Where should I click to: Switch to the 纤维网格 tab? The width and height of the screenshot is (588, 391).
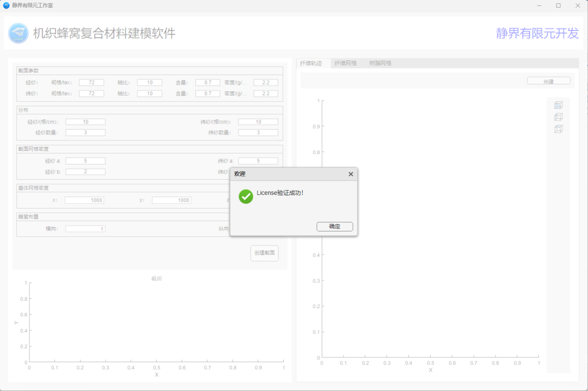pos(346,63)
